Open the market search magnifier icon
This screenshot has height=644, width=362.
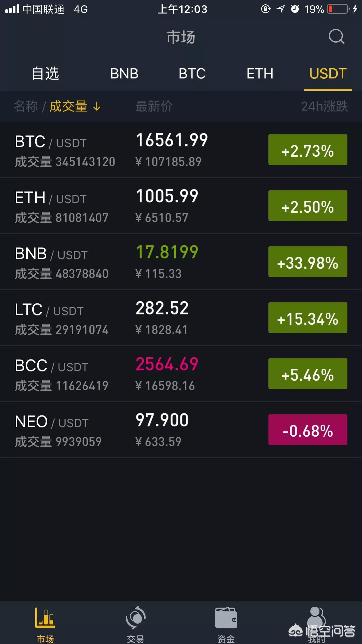336,36
